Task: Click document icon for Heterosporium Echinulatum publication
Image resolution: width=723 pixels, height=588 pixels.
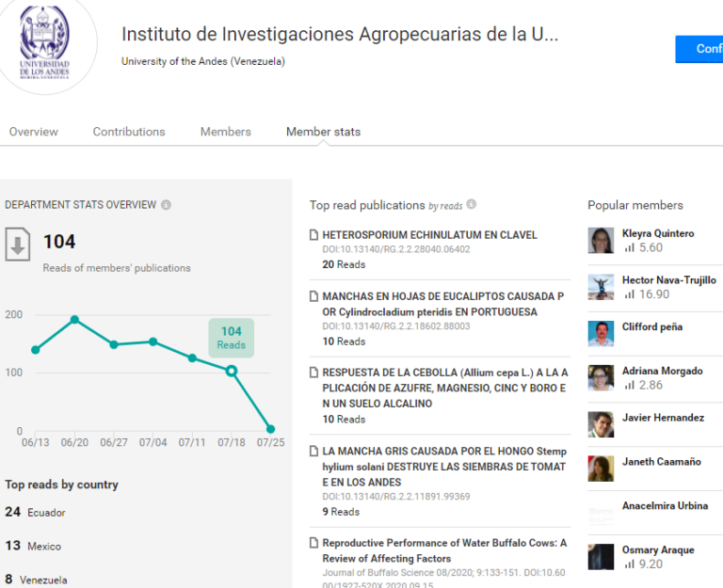Action: tap(314, 235)
